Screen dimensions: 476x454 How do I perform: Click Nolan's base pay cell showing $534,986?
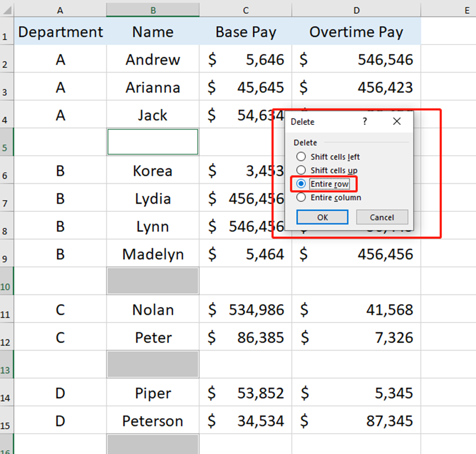[245, 310]
